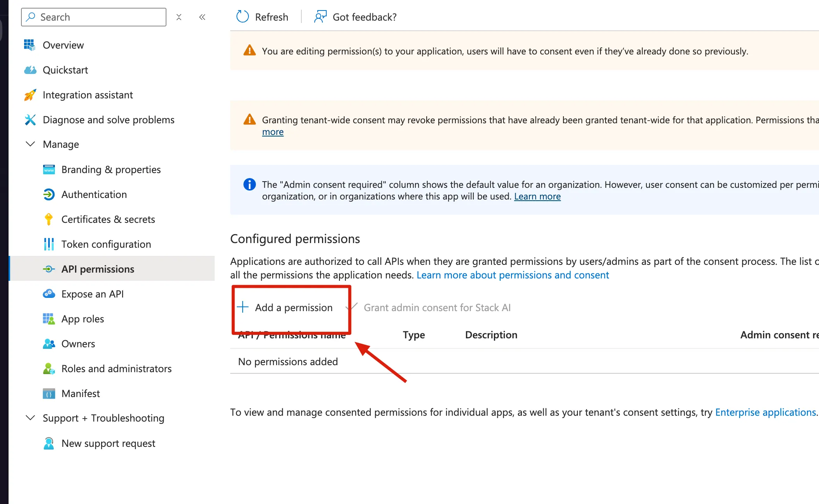Open Enterprise applications link
This screenshot has width=819, height=504.
tap(765, 412)
